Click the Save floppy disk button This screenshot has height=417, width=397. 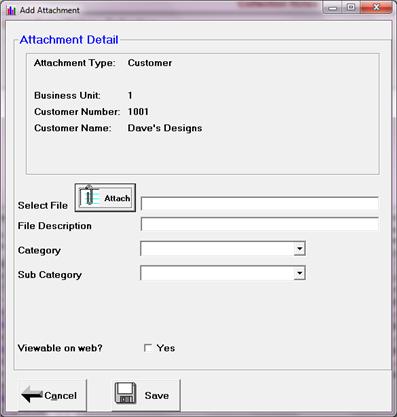[146, 395]
